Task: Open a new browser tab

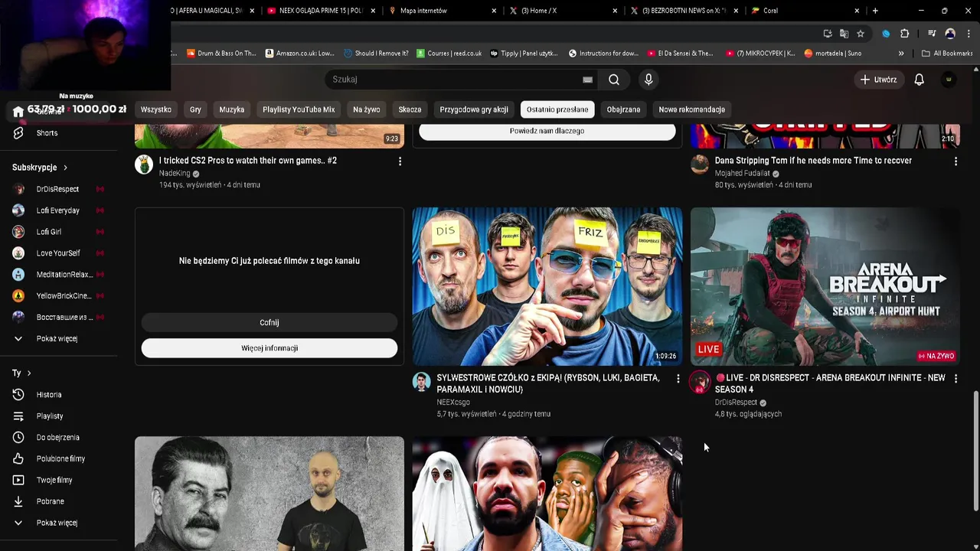Action: 875,11
